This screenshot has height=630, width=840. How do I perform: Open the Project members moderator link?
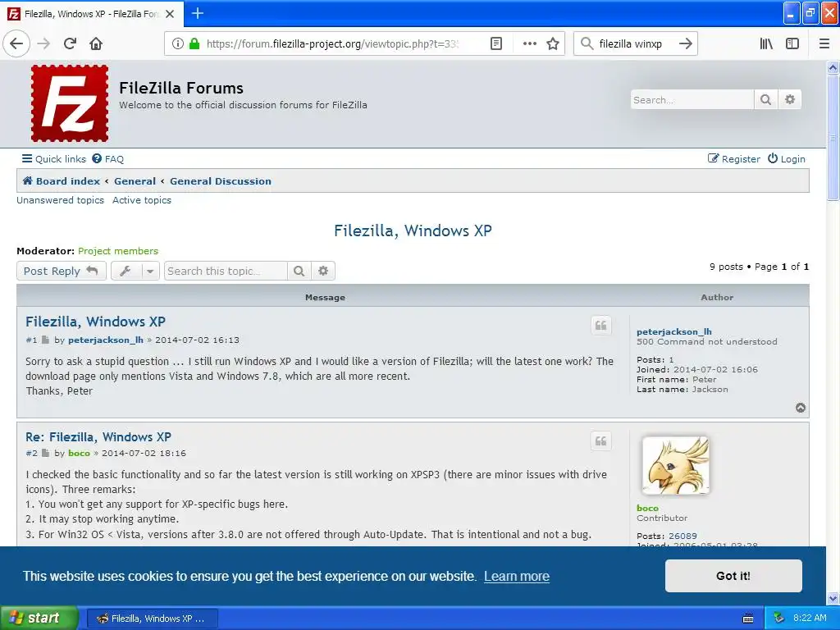(x=118, y=251)
